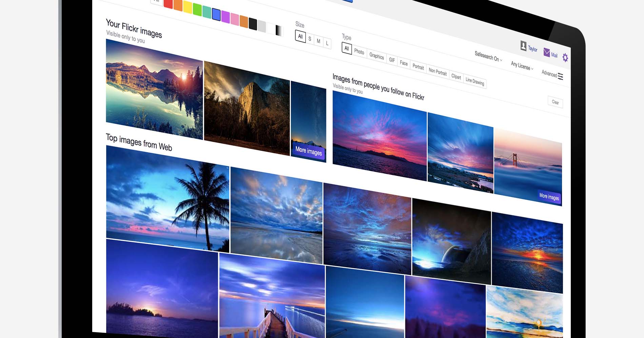Screen dimensions: 644x338
Task: Filter image type by Photo
Action: (359, 52)
